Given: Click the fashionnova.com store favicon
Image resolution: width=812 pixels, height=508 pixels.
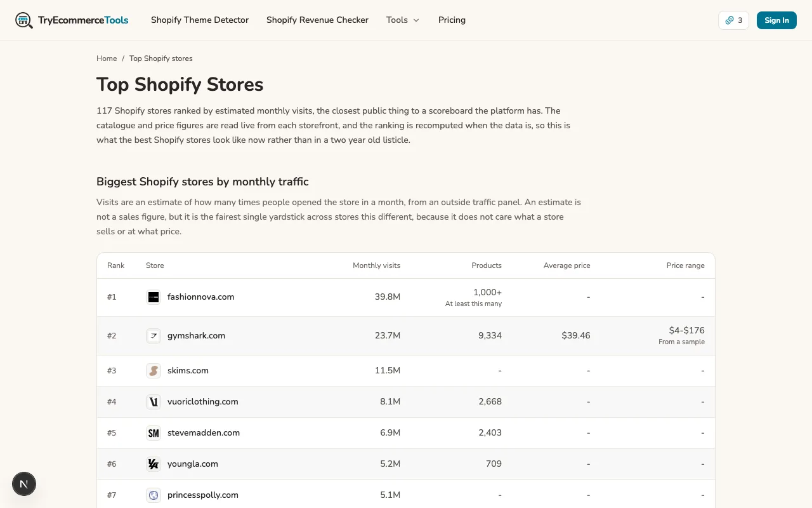Looking at the screenshot, I should (x=154, y=297).
